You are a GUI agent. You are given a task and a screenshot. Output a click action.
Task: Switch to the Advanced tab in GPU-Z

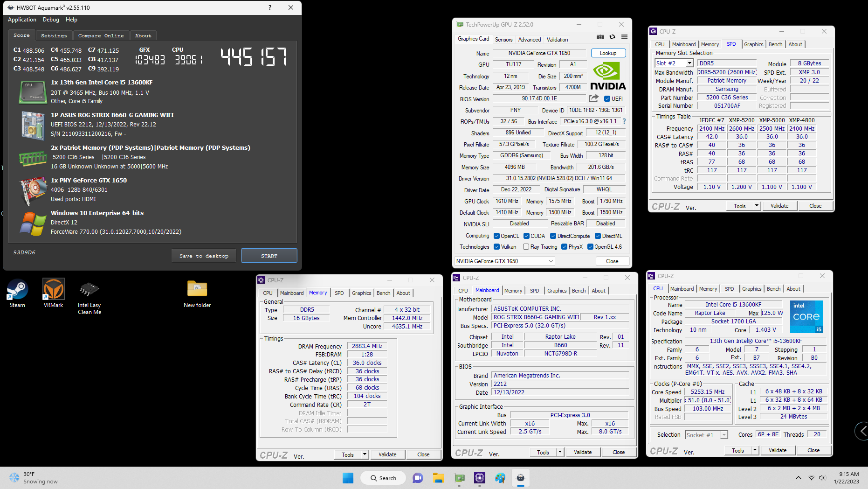coord(530,40)
